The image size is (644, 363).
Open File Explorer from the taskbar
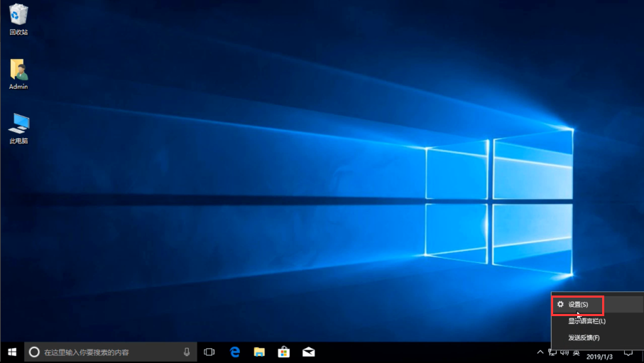pos(259,352)
